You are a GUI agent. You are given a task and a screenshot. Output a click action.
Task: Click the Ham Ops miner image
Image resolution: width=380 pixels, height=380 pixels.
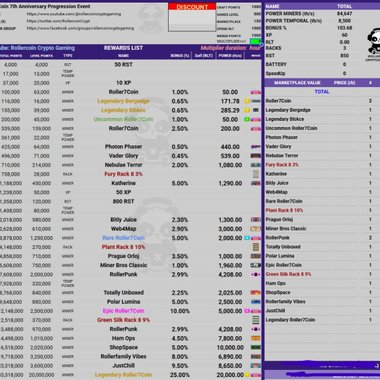pyautogui.click(x=256, y=338)
